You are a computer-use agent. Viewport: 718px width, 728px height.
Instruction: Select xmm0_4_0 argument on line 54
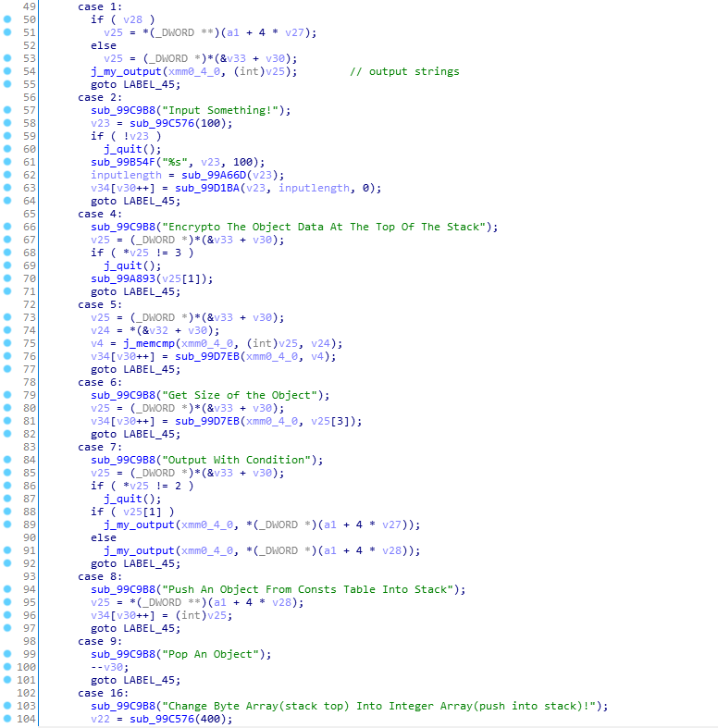[x=194, y=71]
